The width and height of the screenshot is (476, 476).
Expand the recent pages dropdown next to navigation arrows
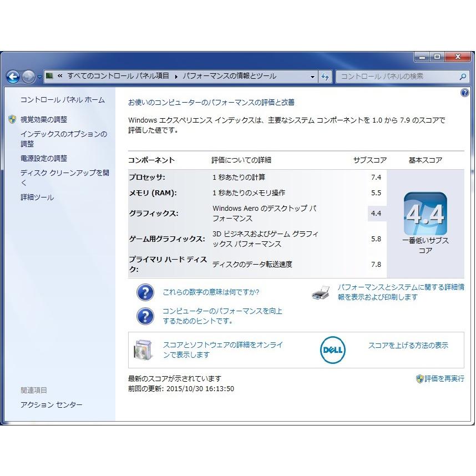pos(40,77)
